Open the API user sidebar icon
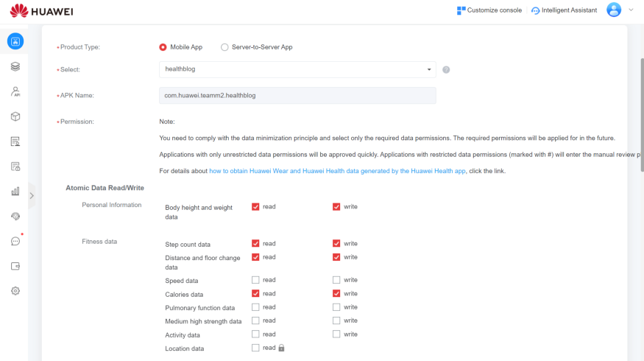This screenshot has height=361, width=644. tap(15, 91)
